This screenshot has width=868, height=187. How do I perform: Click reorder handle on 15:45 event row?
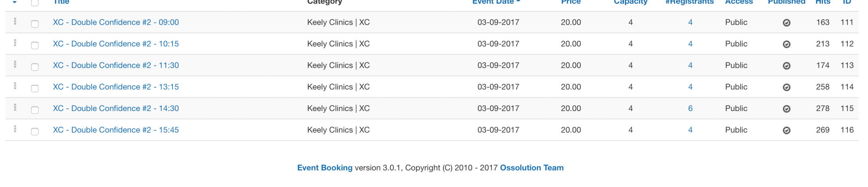15,129
